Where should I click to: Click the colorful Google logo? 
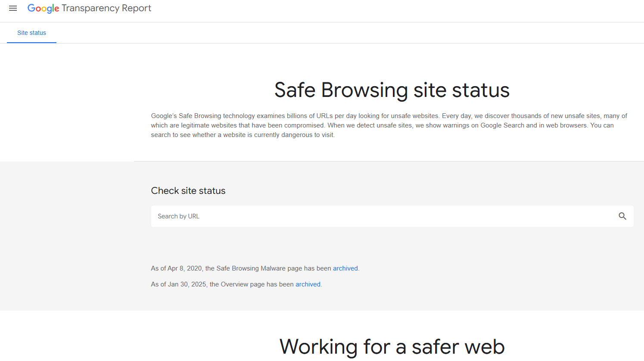point(43,9)
